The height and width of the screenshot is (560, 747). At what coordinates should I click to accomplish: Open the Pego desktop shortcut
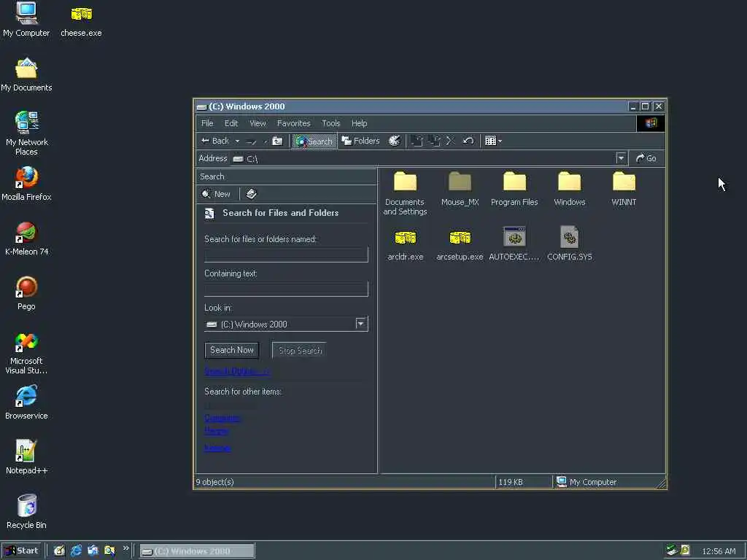[x=26, y=293]
